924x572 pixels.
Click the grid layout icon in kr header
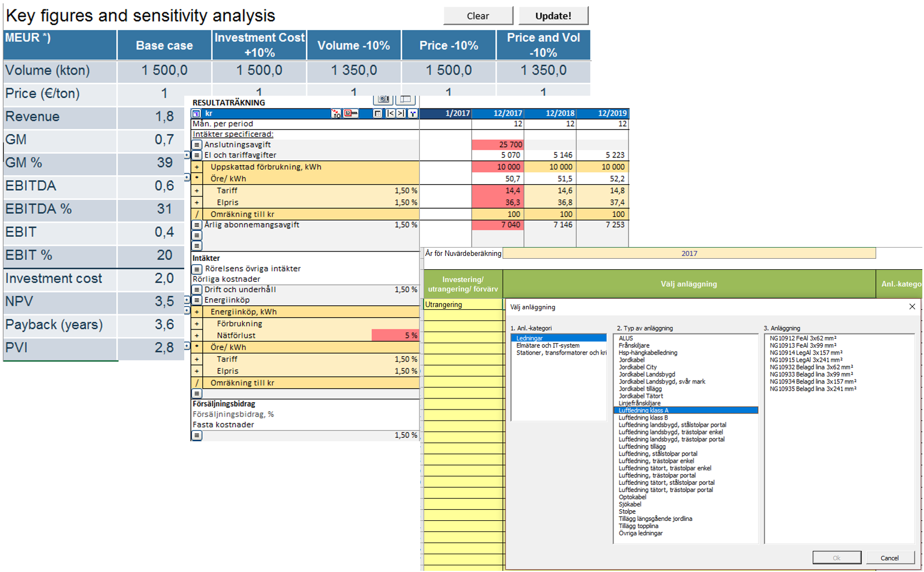coord(378,114)
